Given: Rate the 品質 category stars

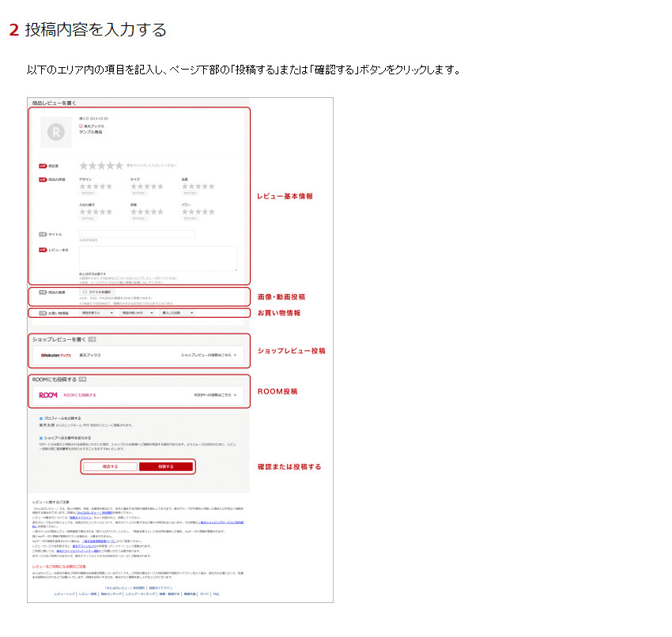Looking at the screenshot, I should coord(198,187).
